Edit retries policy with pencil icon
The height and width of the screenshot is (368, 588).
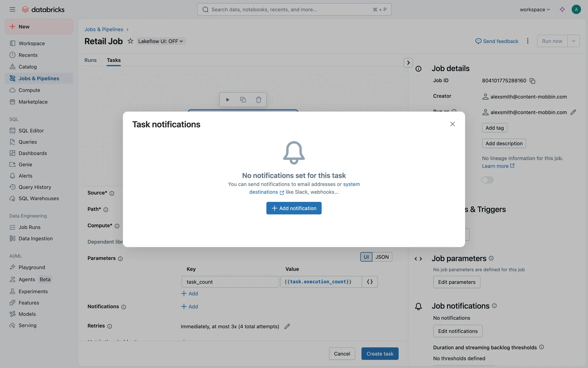tap(287, 326)
